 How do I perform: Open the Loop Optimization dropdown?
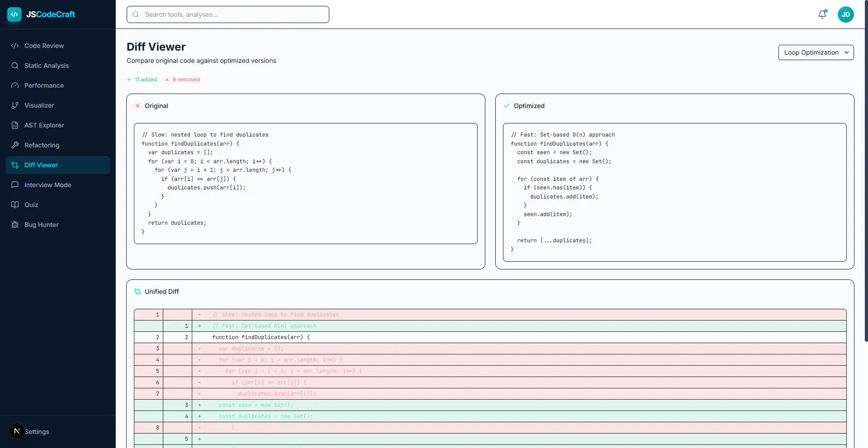[816, 52]
